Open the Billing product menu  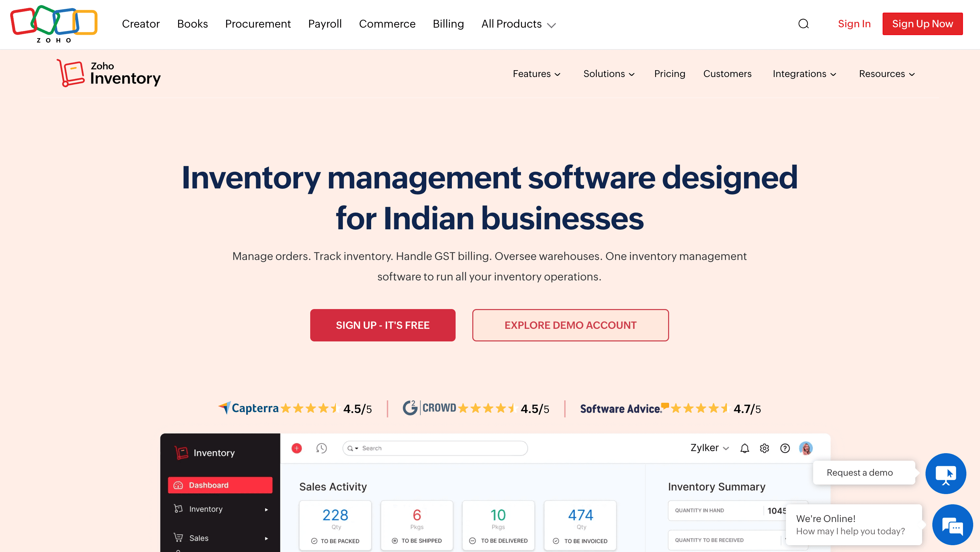click(x=448, y=24)
